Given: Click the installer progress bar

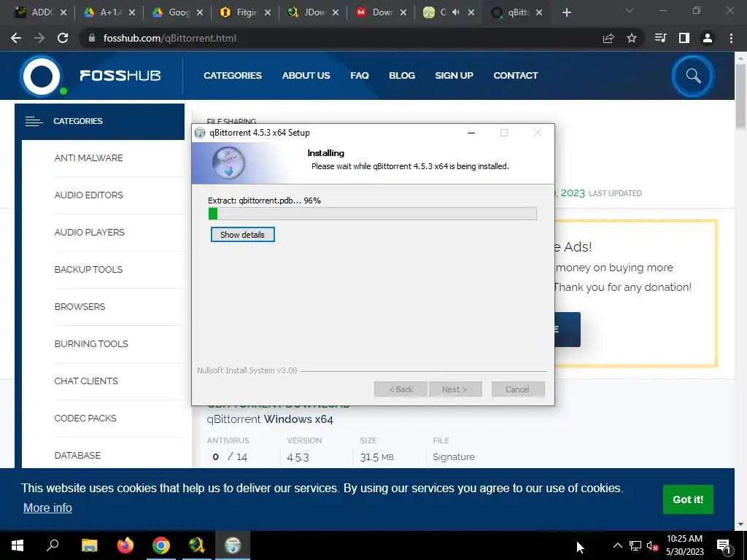Looking at the screenshot, I should [x=373, y=214].
